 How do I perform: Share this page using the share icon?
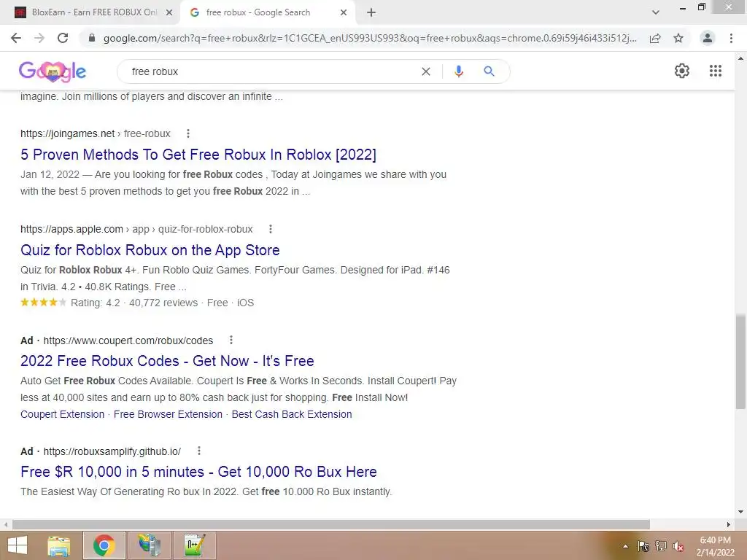(x=655, y=38)
